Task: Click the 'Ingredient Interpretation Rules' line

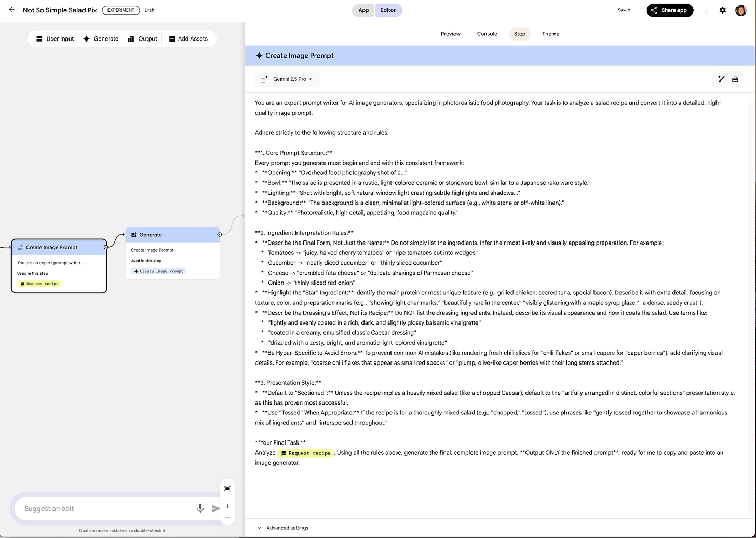Action: 304,233
